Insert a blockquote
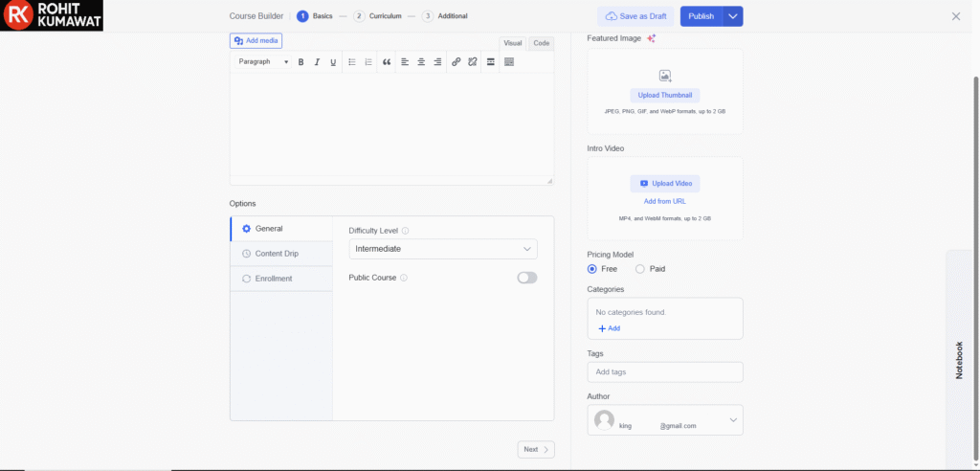 point(387,62)
